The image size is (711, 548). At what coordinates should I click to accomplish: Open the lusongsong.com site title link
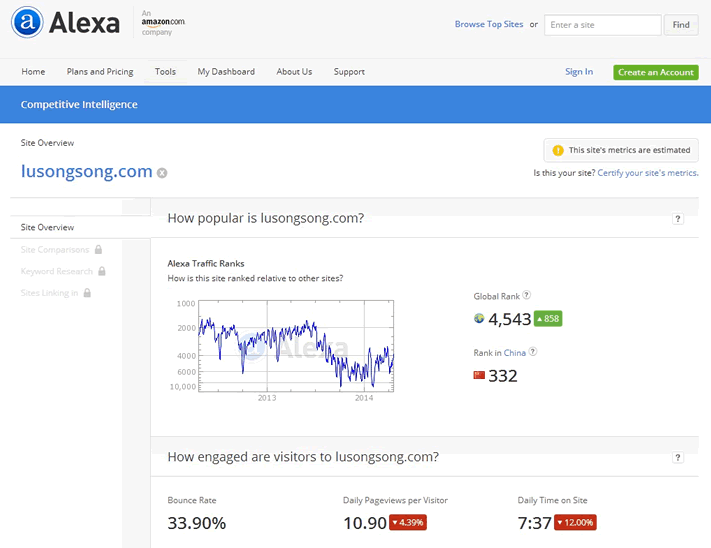click(87, 171)
